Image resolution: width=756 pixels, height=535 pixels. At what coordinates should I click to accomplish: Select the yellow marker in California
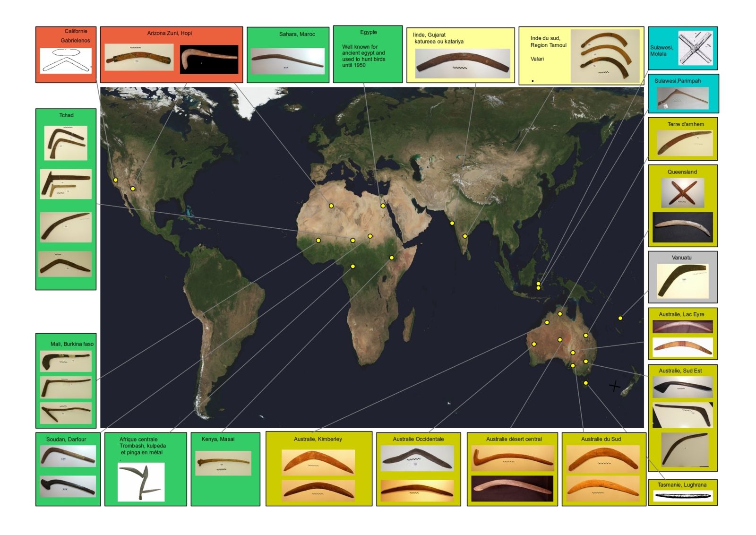115,180
